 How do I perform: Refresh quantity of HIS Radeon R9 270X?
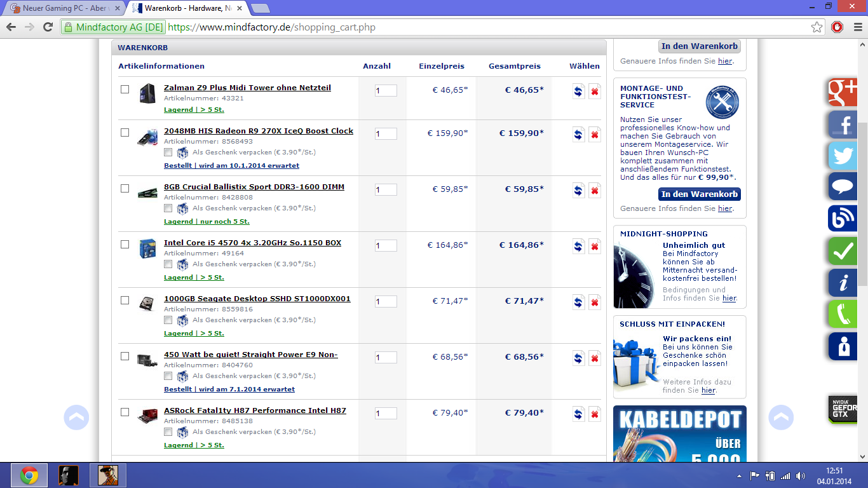578,135
